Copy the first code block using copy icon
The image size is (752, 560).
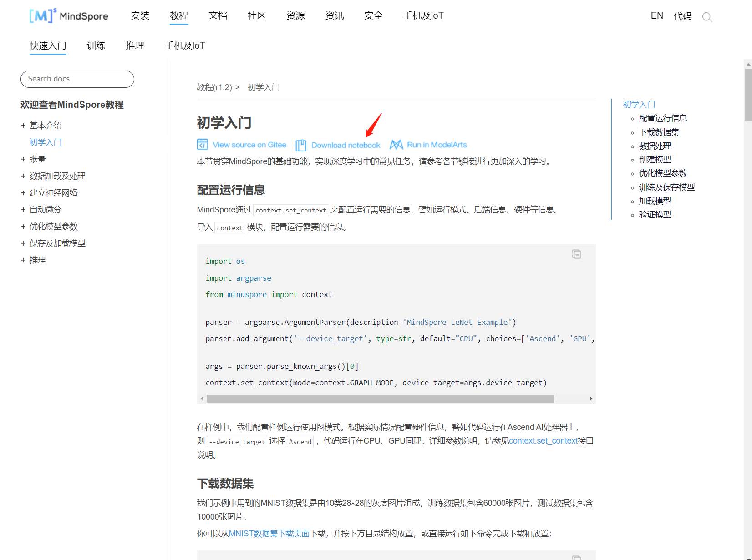[576, 254]
